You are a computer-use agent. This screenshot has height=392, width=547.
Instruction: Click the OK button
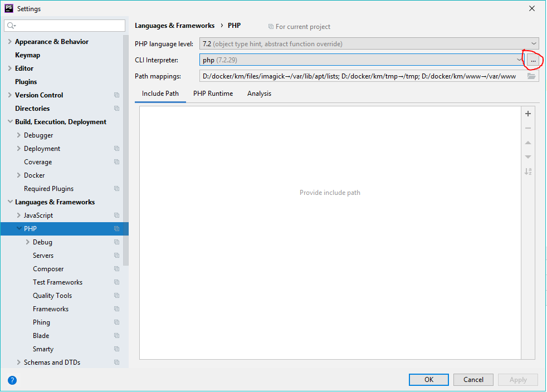click(428, 380)
